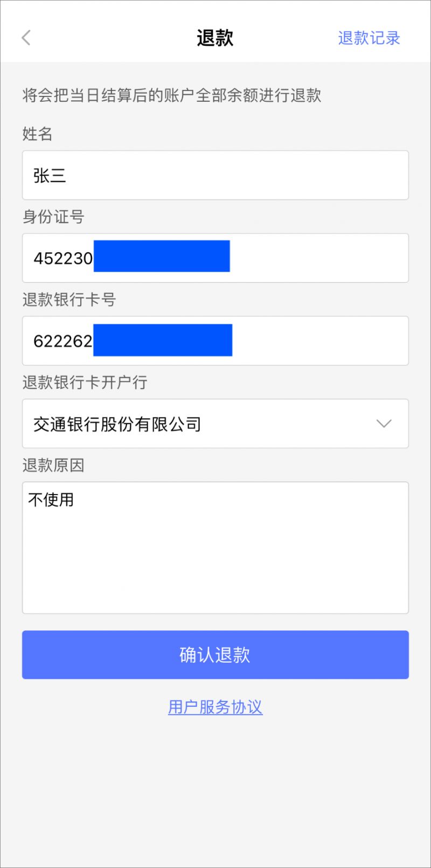Tap the blue masked part of card number
Viewport: 431px width, 868px height.
pyautogui.click(x=163, y=340)
